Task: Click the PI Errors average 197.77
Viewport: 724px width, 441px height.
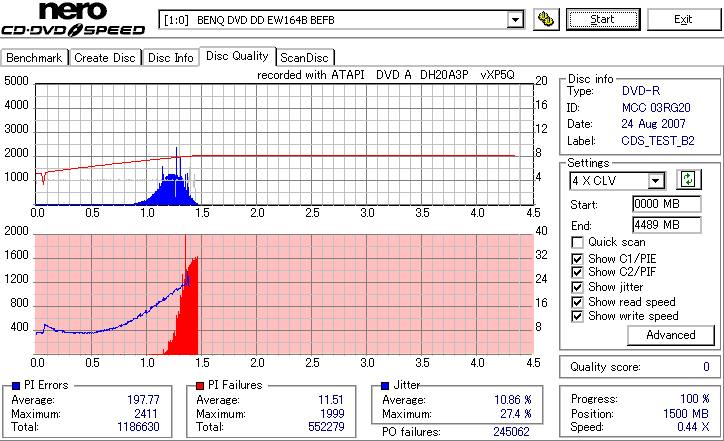Action: coord(143,400)
